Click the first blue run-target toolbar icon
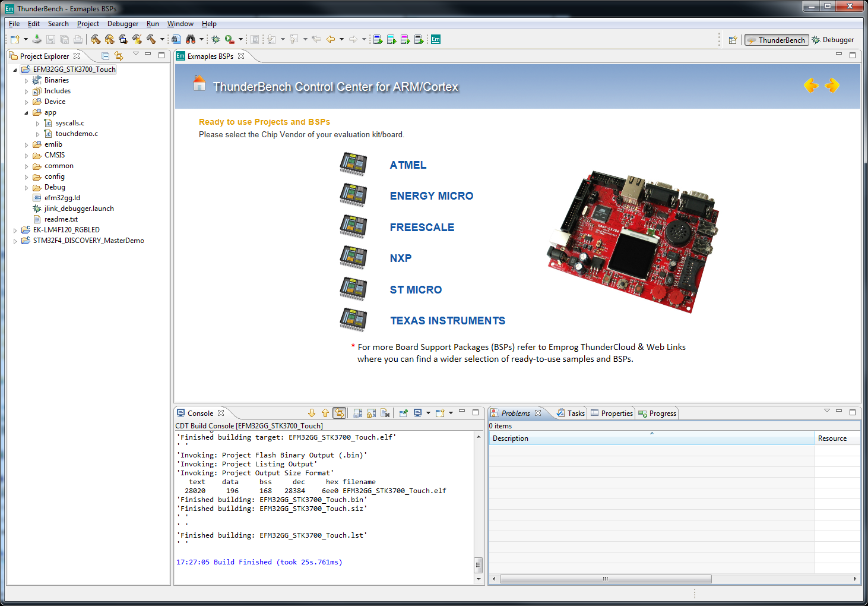 (378, 39)
